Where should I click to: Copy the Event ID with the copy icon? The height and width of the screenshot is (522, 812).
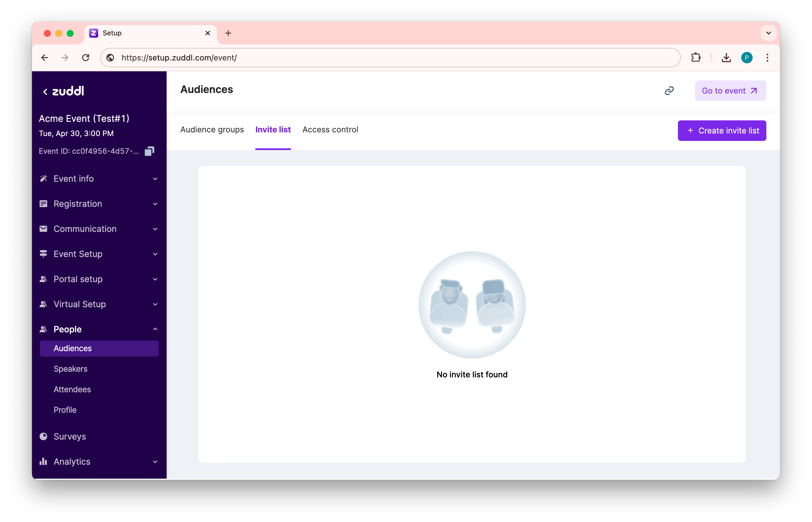[149, 151]
